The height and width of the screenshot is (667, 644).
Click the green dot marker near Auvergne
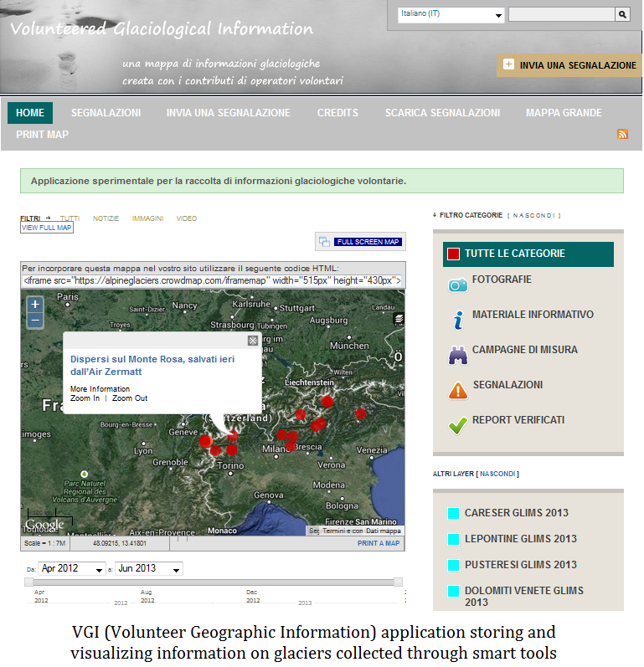(x=85, y=474)
